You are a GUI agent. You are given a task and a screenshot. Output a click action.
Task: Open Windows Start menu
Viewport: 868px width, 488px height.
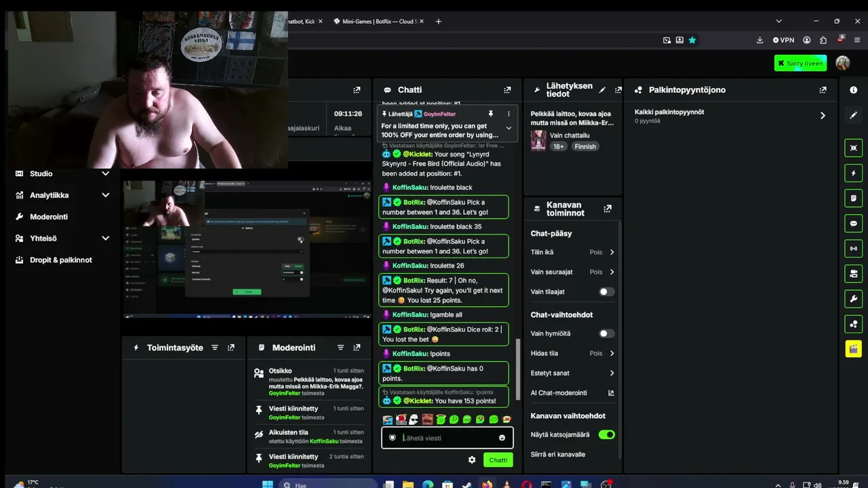[x=267, y=485]
